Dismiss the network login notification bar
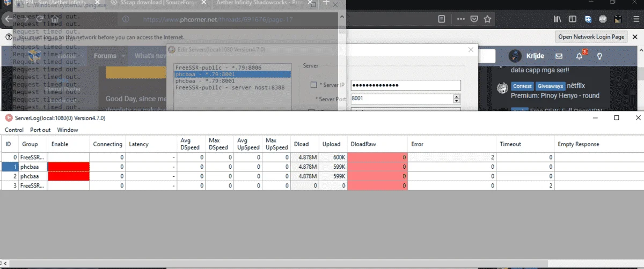The image size is (644, 269). [x=636, y=37]
